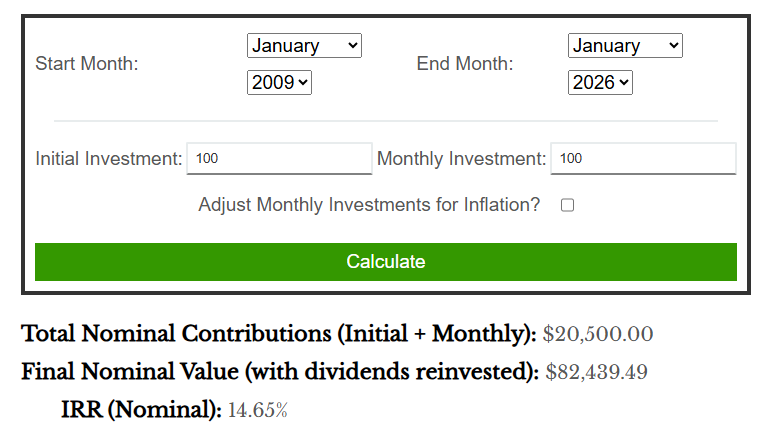Image resolution: width=771 pixels, height=425 pixels.
Task: Click the $82,439.49 final value
Action: coord(597,373)
